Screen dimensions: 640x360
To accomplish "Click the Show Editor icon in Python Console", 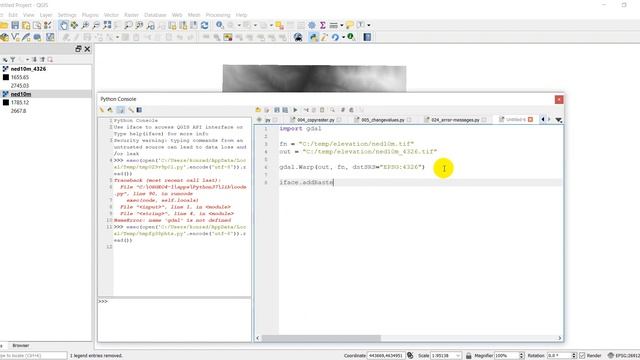I will (120, 110).
